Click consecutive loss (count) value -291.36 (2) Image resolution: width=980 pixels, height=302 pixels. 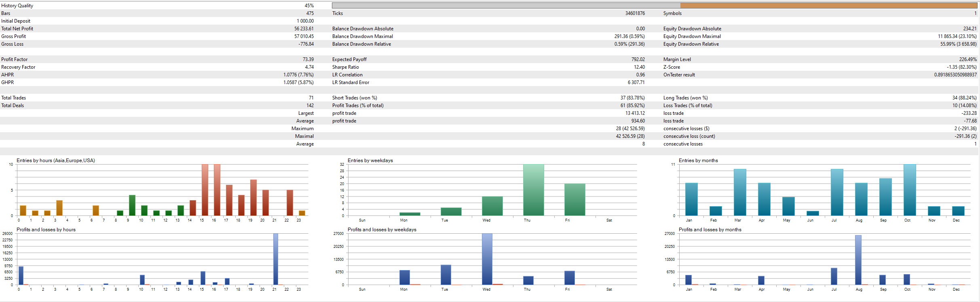point(965,136)
